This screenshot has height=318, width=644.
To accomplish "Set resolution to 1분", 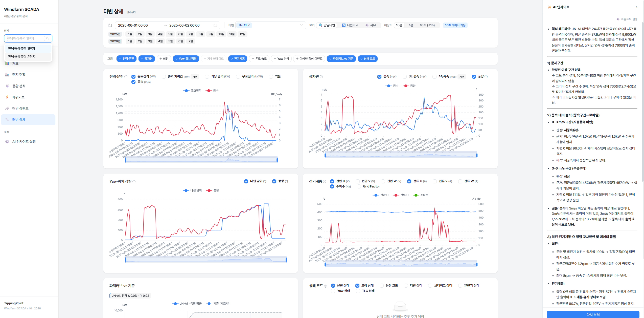I will pos(411,25).
